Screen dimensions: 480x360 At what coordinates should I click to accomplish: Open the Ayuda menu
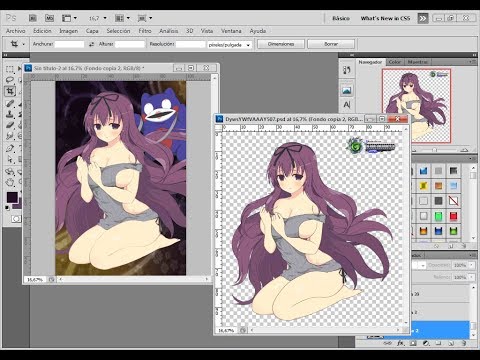click(x=258, y=31)
